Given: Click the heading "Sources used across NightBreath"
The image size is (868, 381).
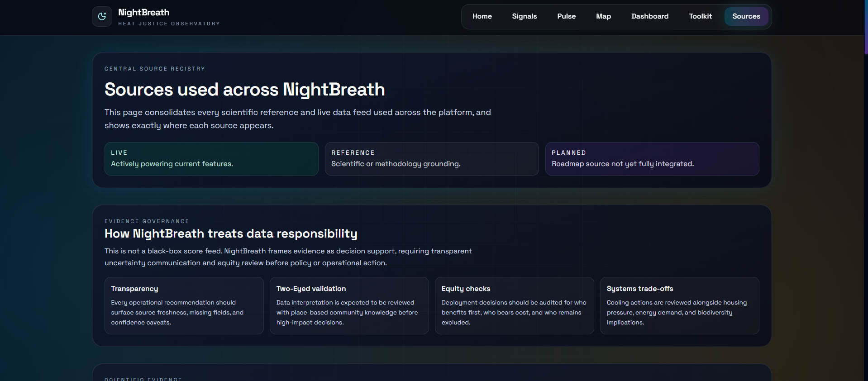Looking at the screenshot, I should click(245, 90).
